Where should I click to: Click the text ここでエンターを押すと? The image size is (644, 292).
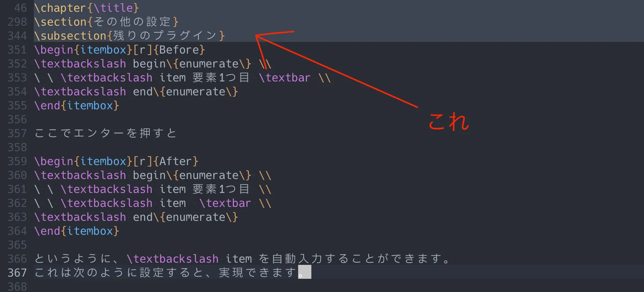tap(105, 133)
